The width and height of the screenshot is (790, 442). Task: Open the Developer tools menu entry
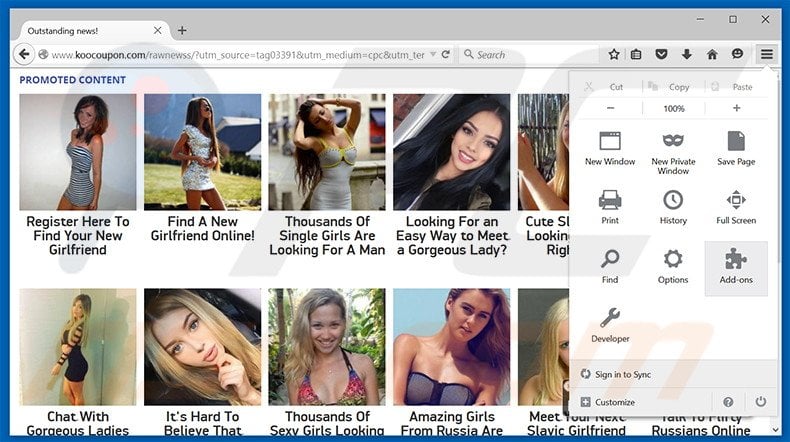coord(610,327)
